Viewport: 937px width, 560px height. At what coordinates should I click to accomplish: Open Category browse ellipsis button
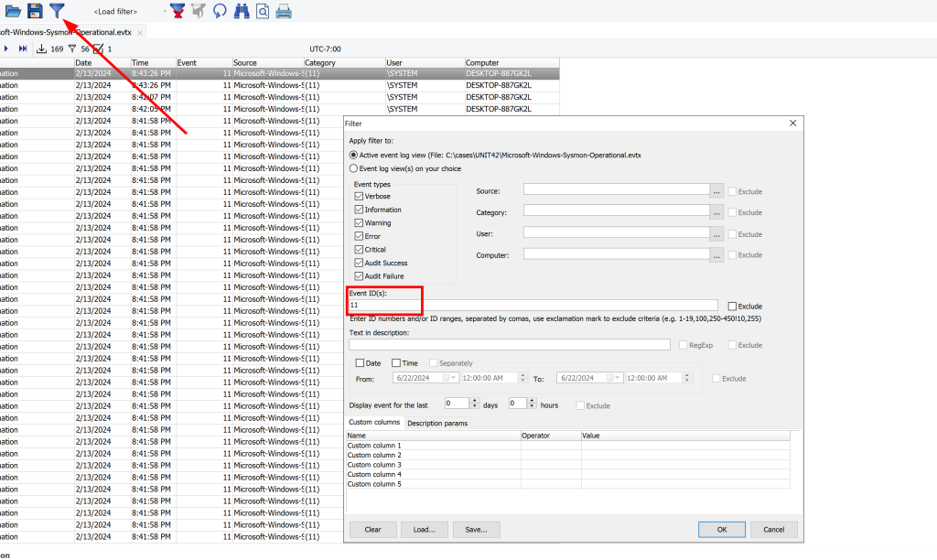click(x=716, y=211)
